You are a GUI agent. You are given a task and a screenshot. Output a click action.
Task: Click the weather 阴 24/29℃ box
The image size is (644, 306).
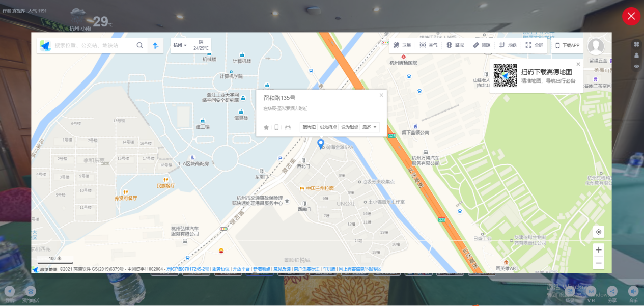(x=201, y=45)
